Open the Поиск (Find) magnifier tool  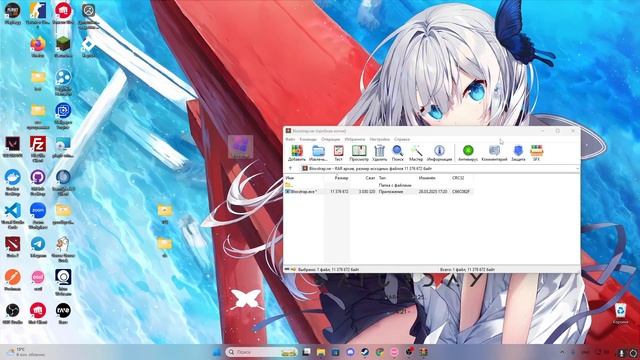pyautogui.click(x=398, y=153)
